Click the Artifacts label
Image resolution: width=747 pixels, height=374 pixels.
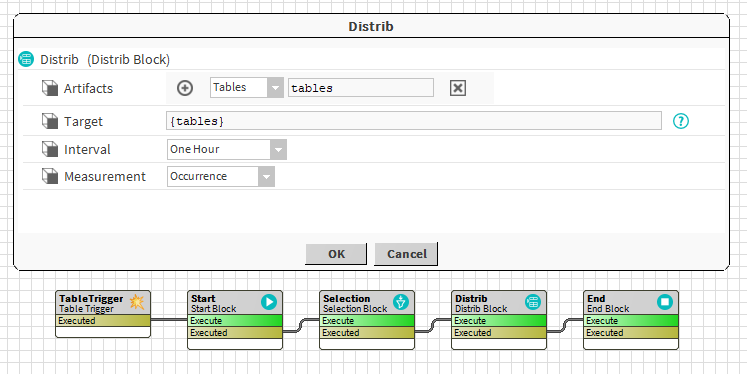(x=88, y=89)
